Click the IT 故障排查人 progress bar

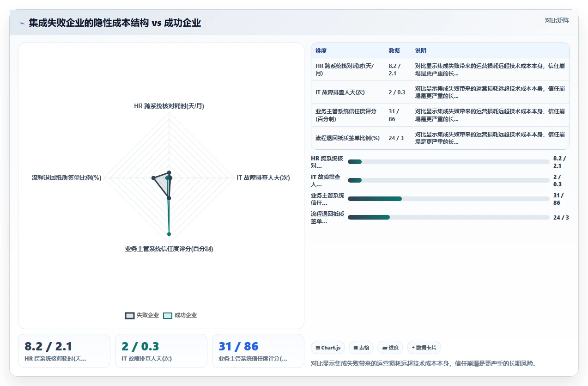(449, 180)
